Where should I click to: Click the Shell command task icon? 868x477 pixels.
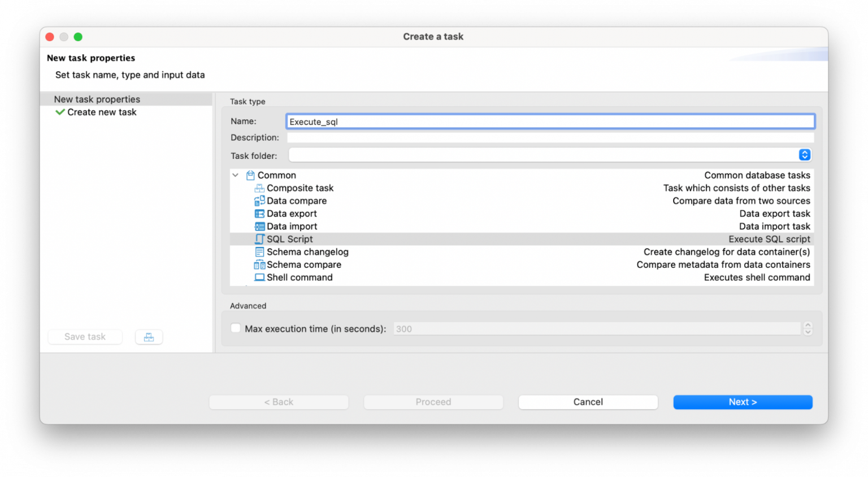coord(259,277)
